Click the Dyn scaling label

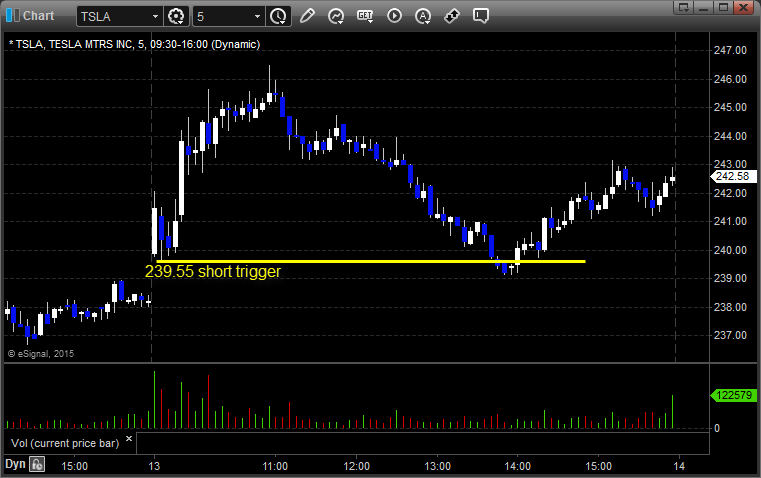pos(15,464)
